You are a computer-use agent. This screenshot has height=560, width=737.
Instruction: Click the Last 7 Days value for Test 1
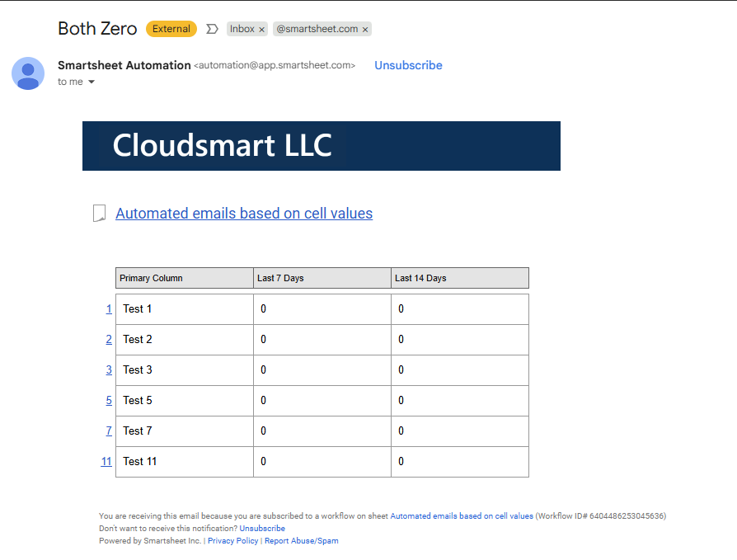(x=322, y=309)
